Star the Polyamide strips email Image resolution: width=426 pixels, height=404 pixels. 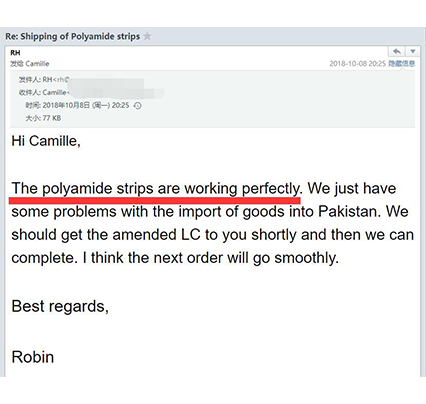click(147, 36)
